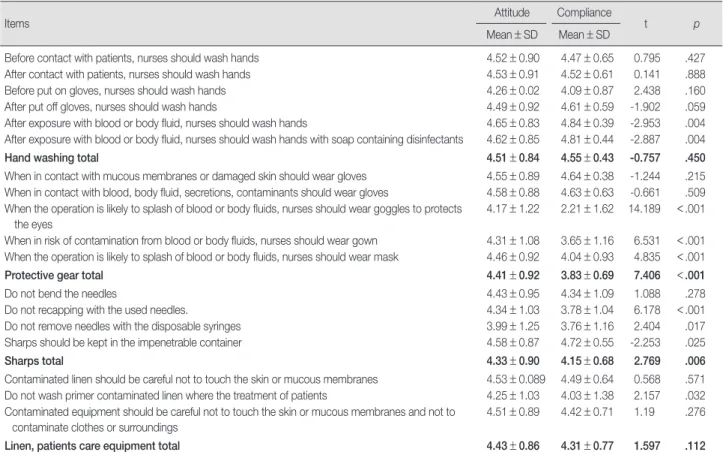Select 'After put off gloves' row text
The image size is (723, 455).
pyautogui.click(x=110, y=107)
